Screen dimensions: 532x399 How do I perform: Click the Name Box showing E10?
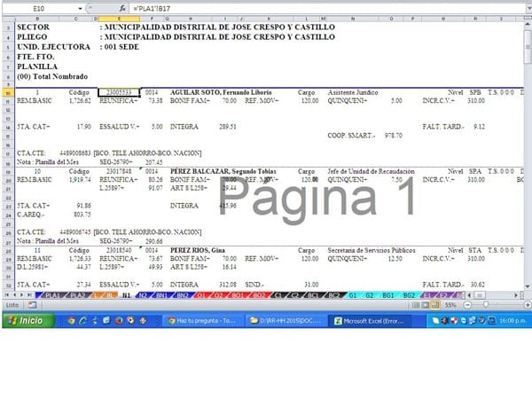point(39,9)
